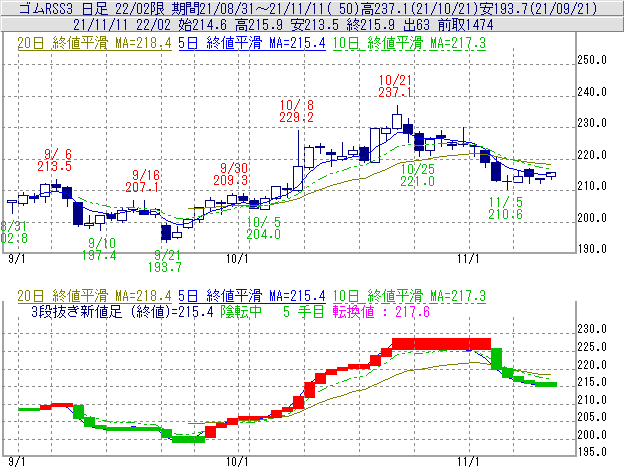624x475 pixels.
Task: Click the 9/30 209.3 high label
Action: coord(231,174)
